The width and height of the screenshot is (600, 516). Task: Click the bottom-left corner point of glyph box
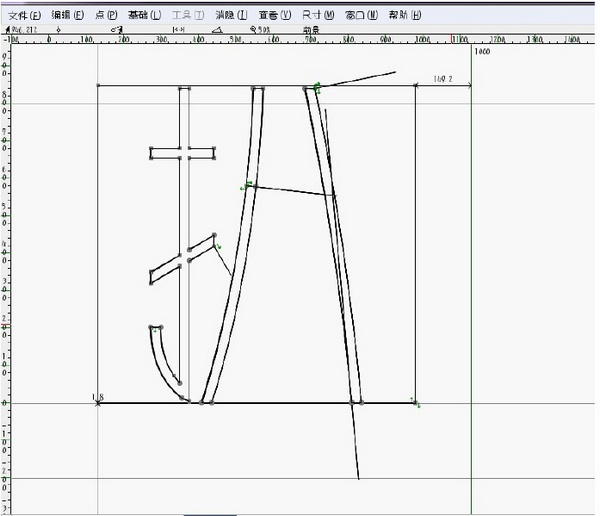tap(98, 403)
